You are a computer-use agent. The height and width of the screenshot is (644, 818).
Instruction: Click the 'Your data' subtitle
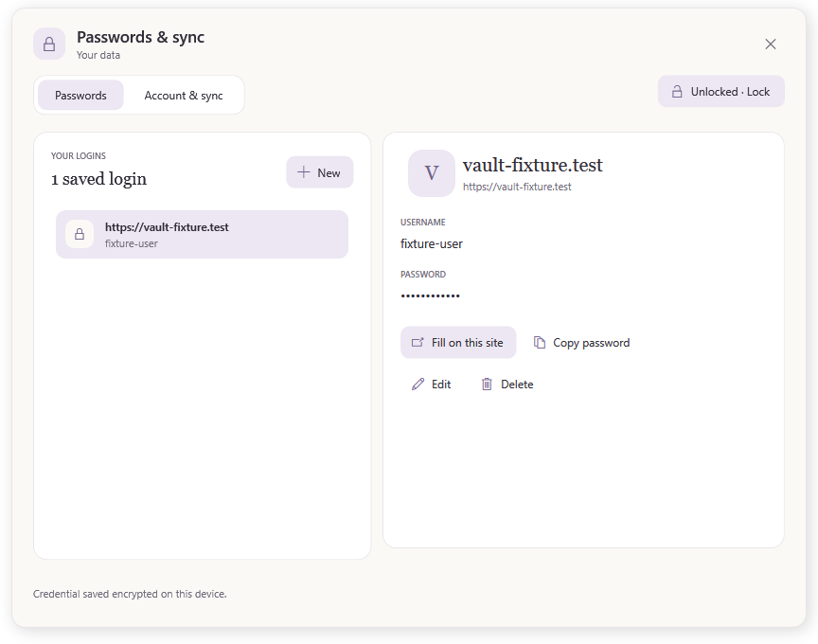click(x=98, y=55)
